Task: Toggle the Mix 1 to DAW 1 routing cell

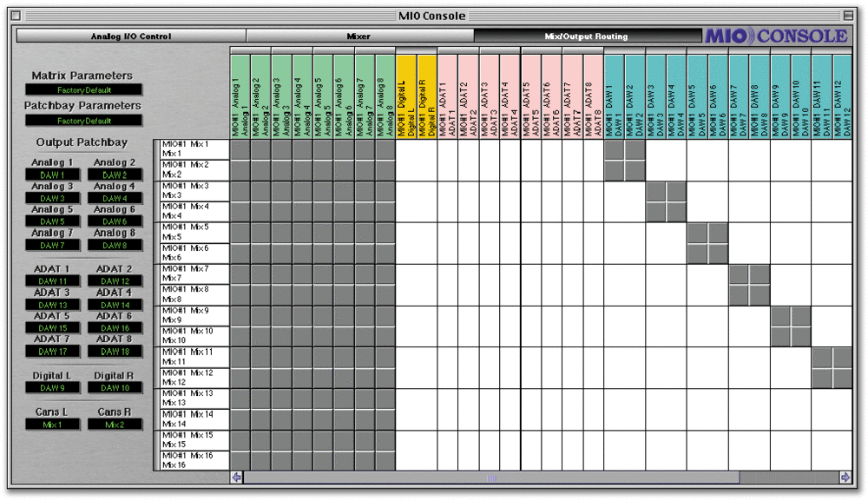Action: tap(615, 149)
